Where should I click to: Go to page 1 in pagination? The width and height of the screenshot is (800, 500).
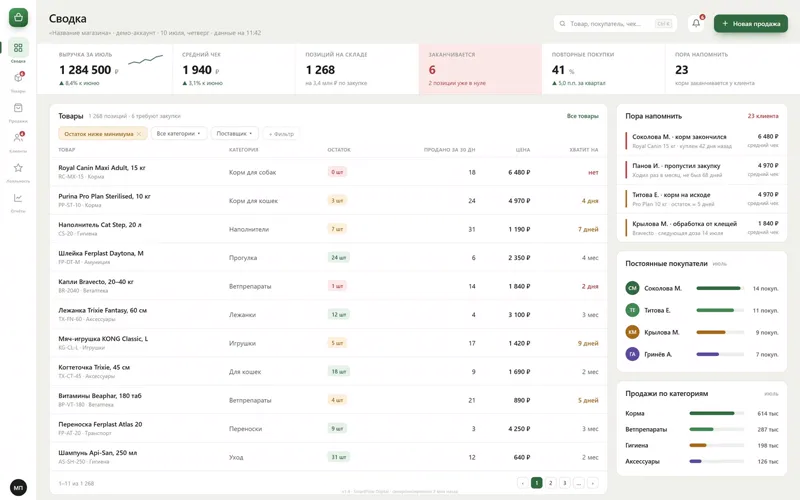(536, 483)
